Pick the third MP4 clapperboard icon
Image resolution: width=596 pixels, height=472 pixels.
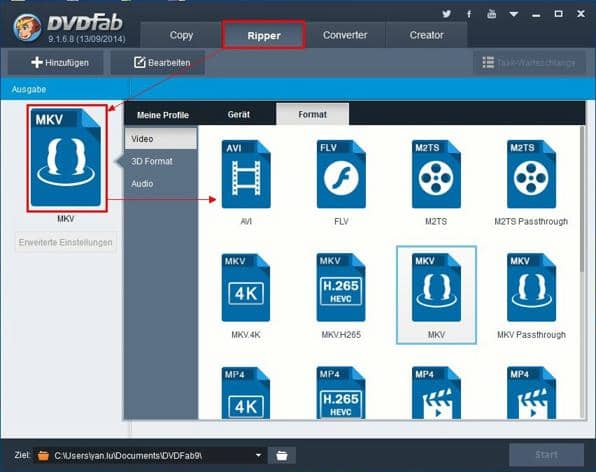436,393
